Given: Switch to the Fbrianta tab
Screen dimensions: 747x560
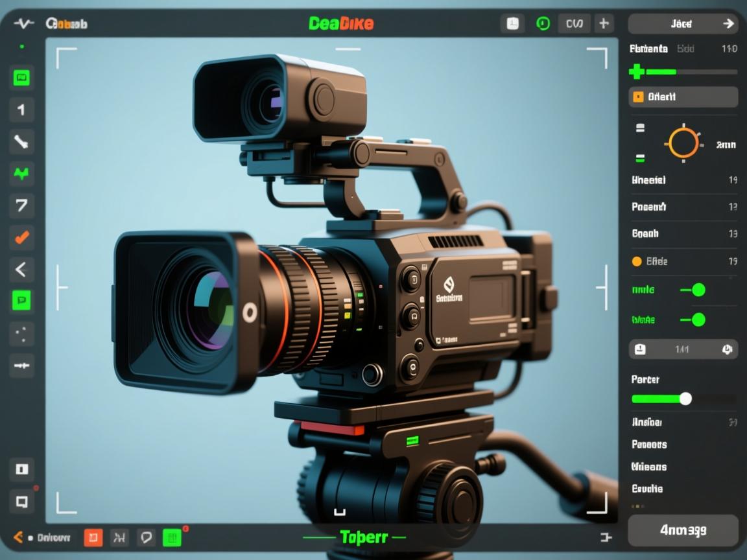Looking at the screenshot, I should [648, 49].
